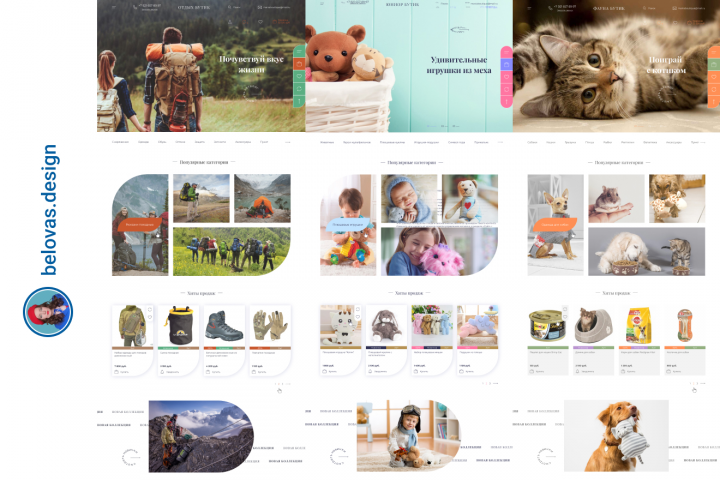The image size is (720, 480).
Task: Click heart icon in pink side panel
Action: [506, 77]
